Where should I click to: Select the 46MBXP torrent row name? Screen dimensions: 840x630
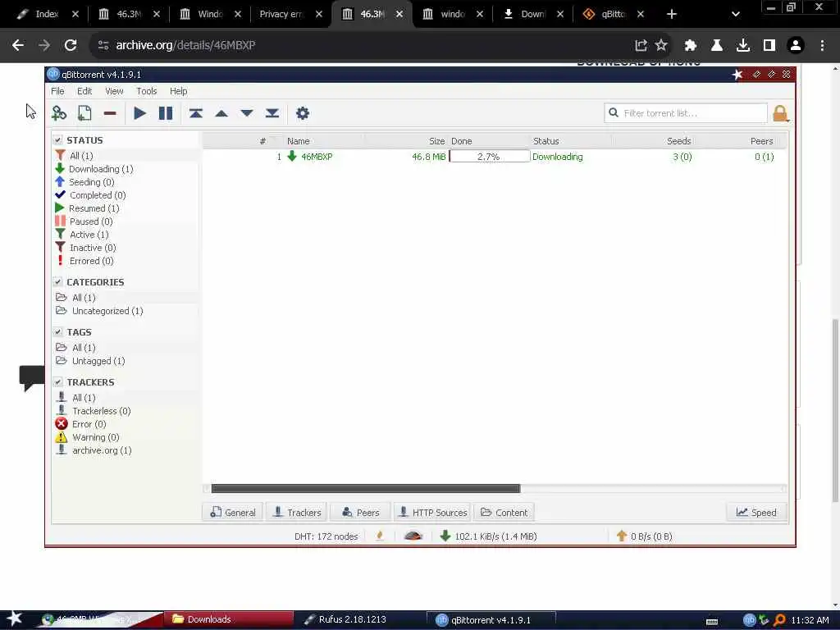(x=317, y=157)
